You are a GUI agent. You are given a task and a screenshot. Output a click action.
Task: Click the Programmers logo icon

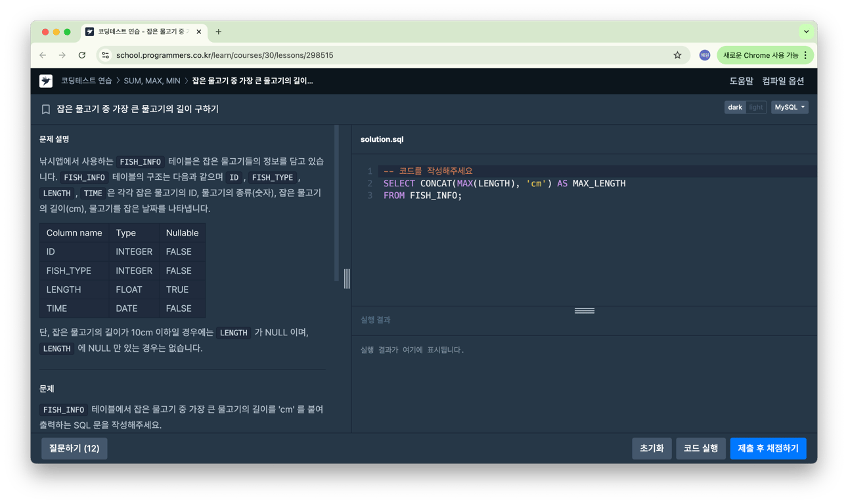click(45, 80)
